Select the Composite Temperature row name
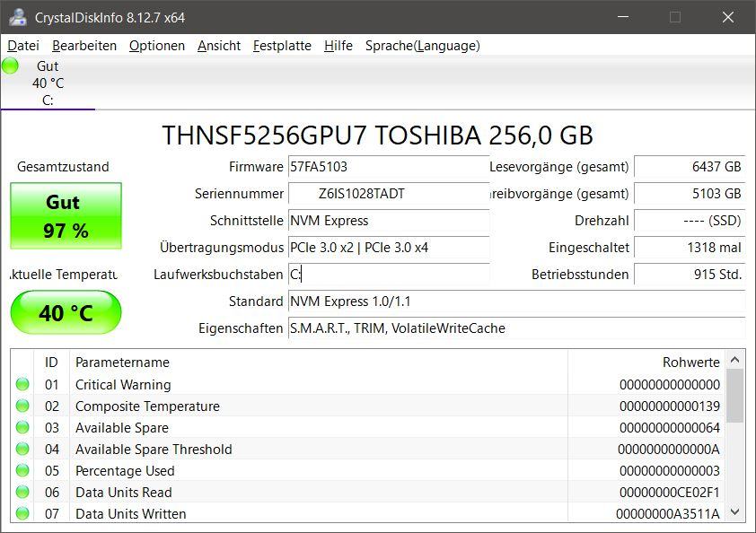Screen dimensions: 756x533 tap(147, 406)
